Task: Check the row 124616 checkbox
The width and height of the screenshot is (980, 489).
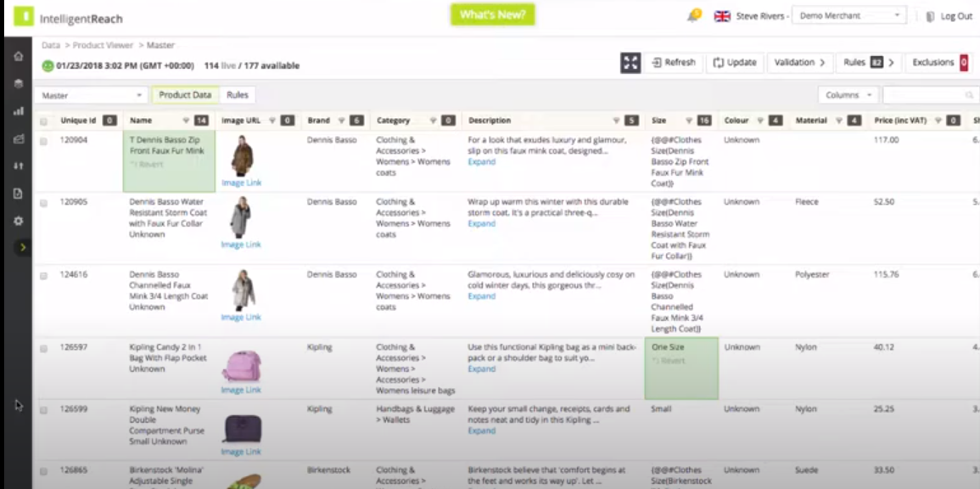Action: (44, 276)
